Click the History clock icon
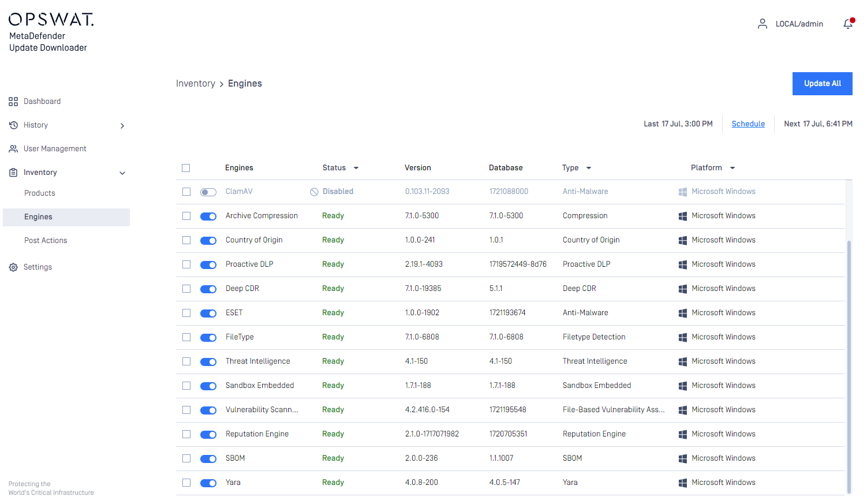The height and width of the screenshot is (504, 867). (x=13, y=125)
